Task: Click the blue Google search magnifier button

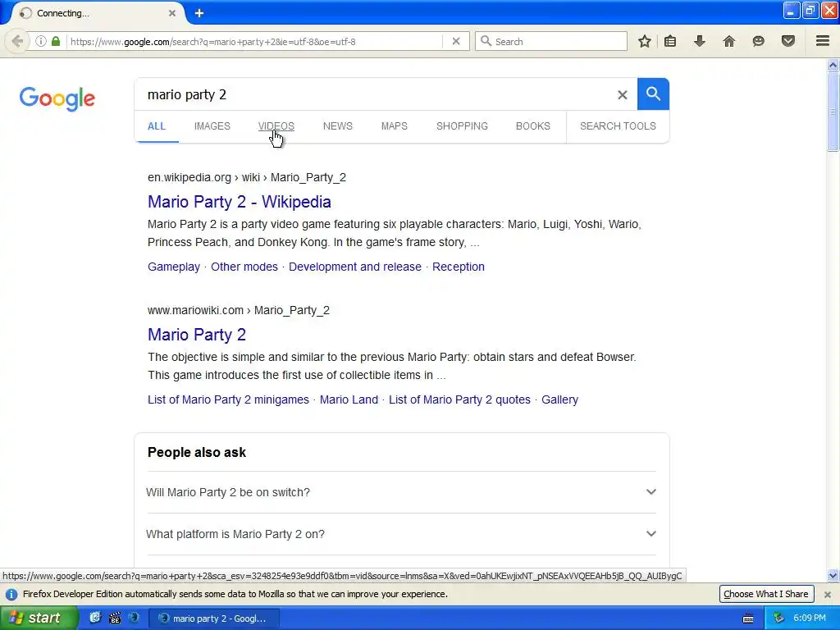Action: pyautogui.click(x=653, y=94)
